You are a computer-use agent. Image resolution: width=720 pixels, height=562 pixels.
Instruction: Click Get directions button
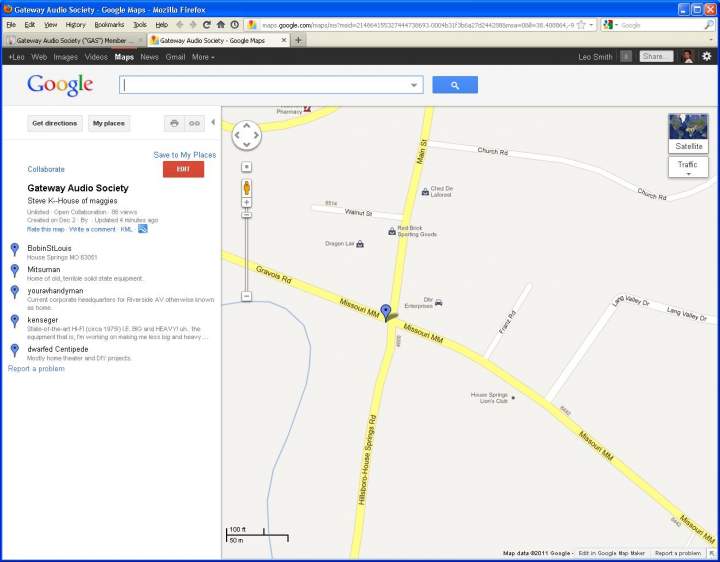[55, 123]
